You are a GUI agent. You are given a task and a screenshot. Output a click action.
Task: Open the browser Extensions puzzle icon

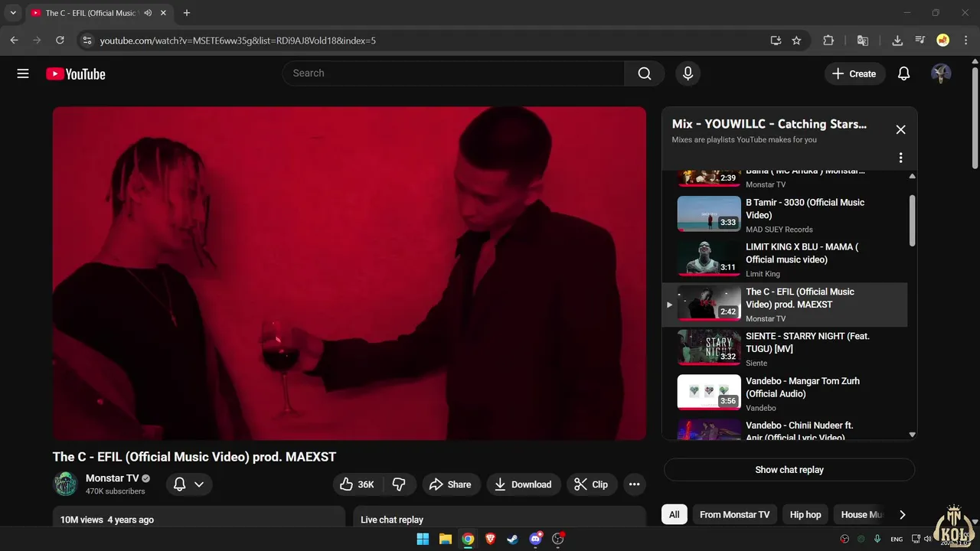(x=828, y=41)
